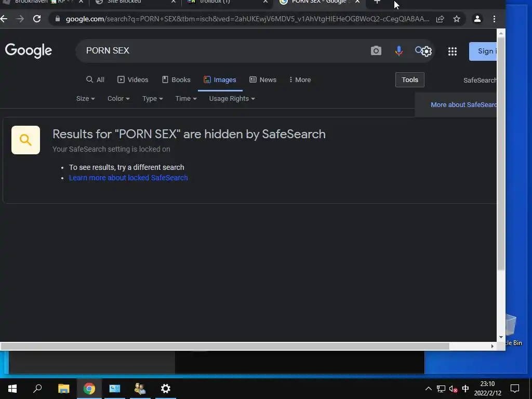Select the Images results tab
Screen dimensions: 532x399
[x=220, y=79]
